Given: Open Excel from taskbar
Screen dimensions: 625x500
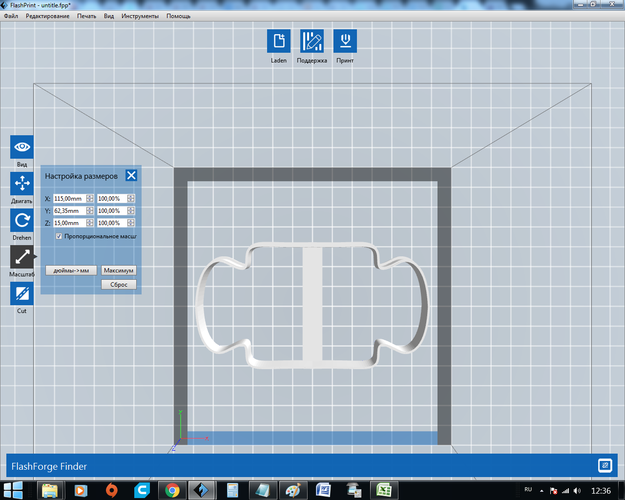Looking at the screenshot, I should coord(384,490).
